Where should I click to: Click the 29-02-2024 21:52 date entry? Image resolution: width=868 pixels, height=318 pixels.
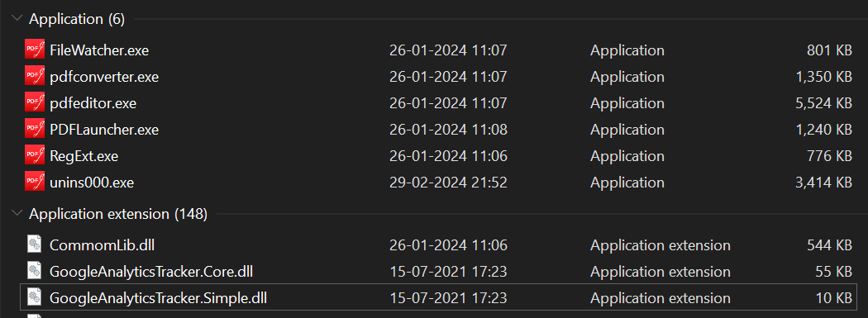tap(448, 183)
